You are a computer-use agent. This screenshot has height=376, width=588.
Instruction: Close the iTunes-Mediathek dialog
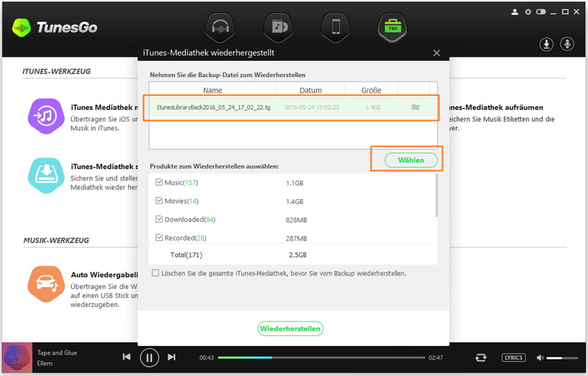click(x=437, y=53)
